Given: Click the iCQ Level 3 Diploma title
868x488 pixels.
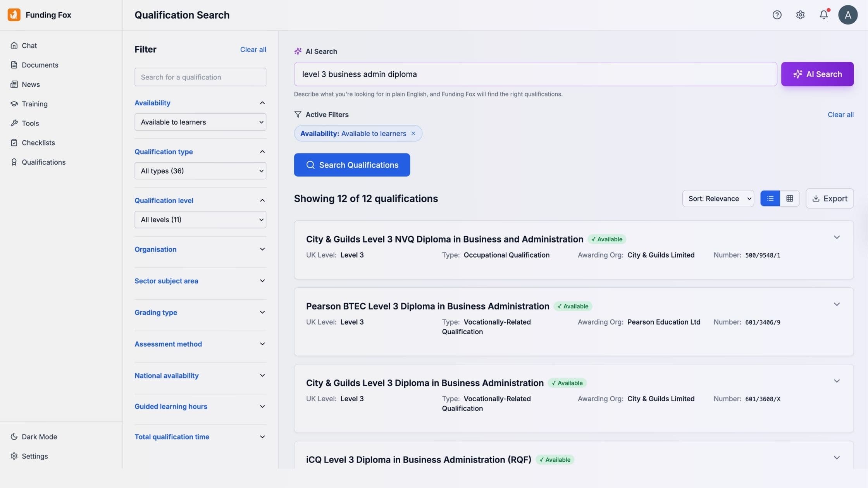Looking at the screenshot, I should [418, 459].
